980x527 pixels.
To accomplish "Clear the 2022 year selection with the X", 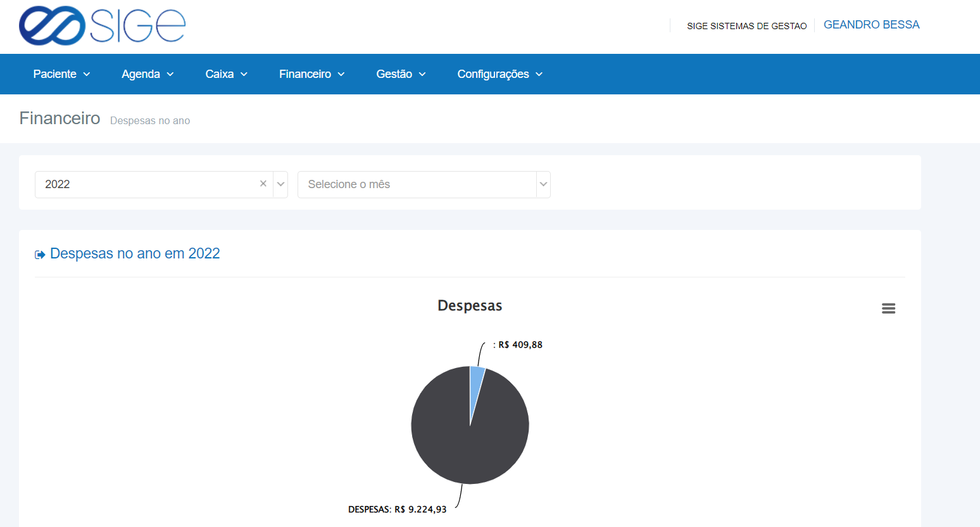I will pyautogui.click(x=263, y=184).
